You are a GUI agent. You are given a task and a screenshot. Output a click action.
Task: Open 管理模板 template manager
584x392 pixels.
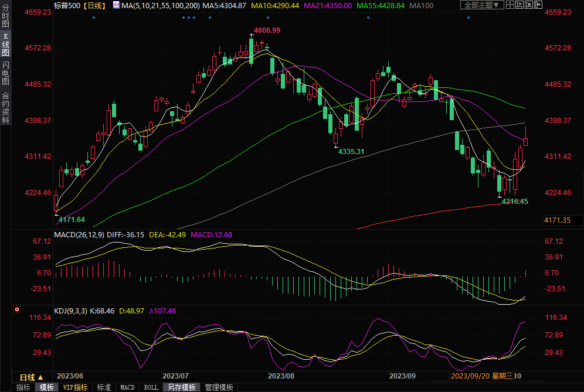click(x=218, y=387)
